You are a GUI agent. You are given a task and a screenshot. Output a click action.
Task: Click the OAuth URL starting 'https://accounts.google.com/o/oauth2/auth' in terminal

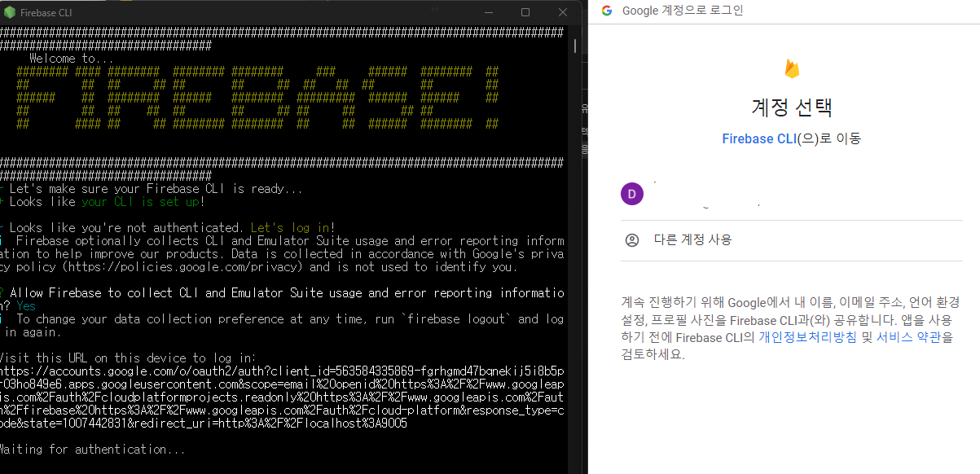tap(282, 397)
